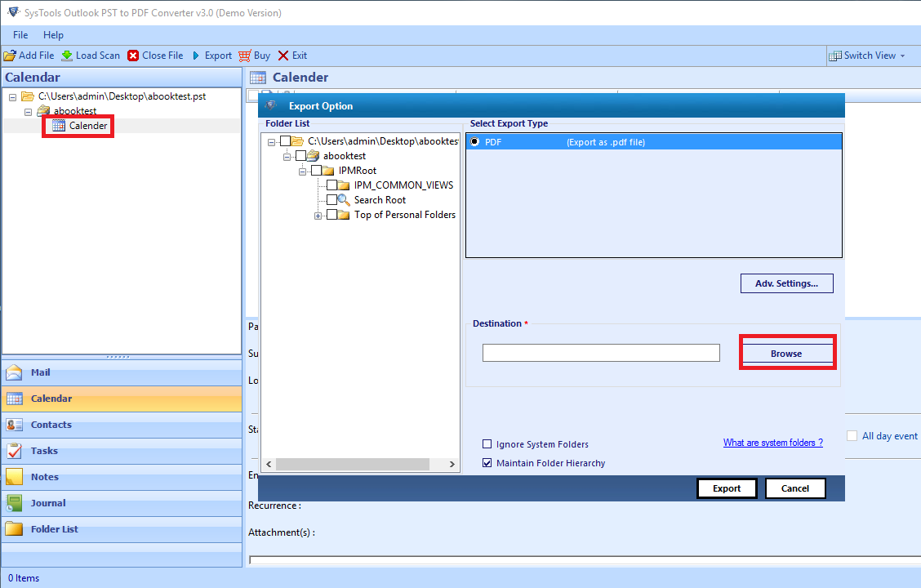Select 'Search Root' text in Folder List

click(380, 200)
